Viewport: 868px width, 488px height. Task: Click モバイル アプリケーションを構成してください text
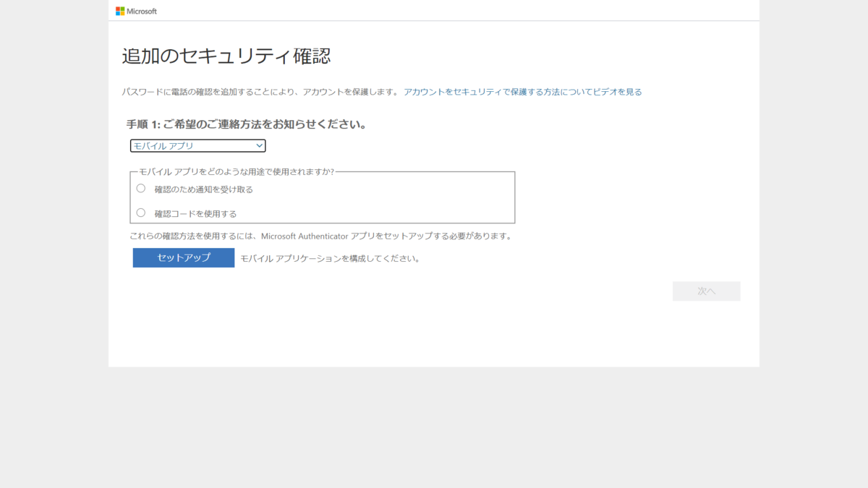pos(330,258)
